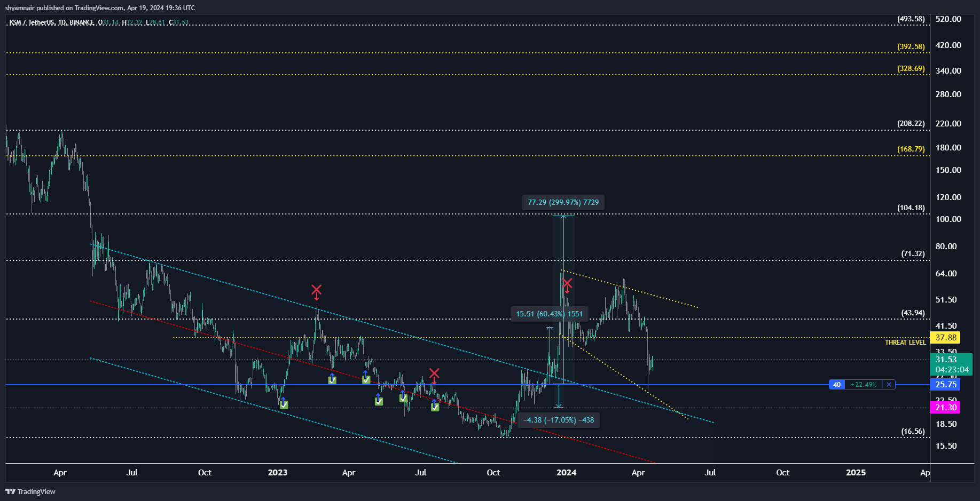Click the (392.58) level label
The width and height of the screenshot is (980, 501).
tap(911, 46)
